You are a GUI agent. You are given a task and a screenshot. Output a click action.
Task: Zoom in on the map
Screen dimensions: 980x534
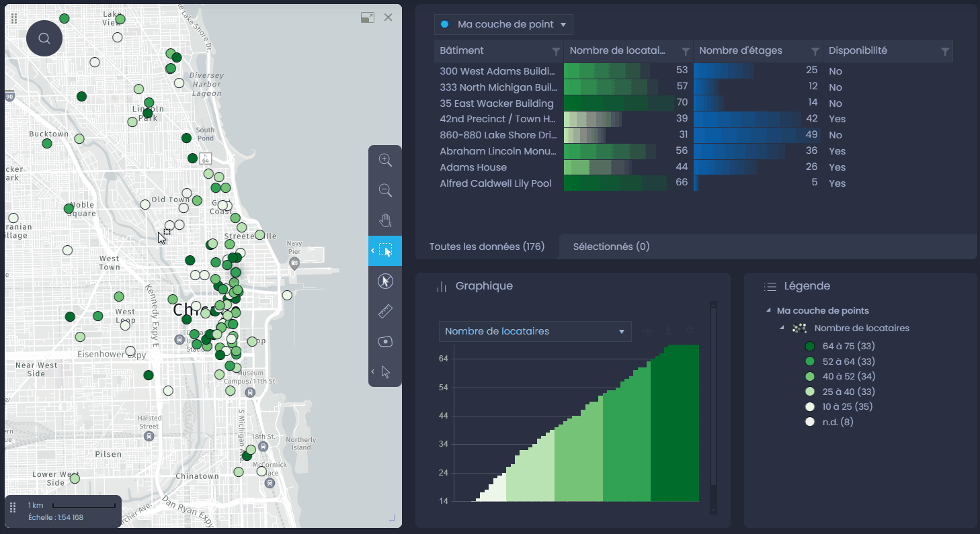click(x=385, y=160)
